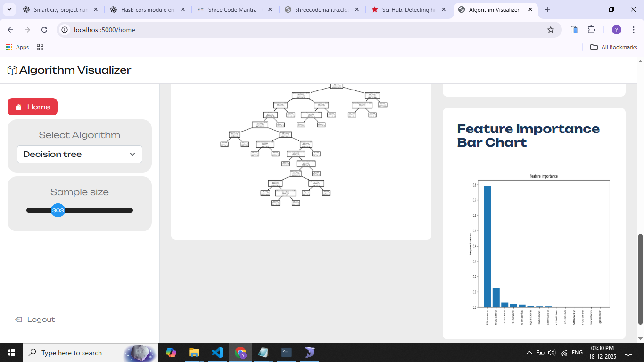This screenshot has height=362, width=644.
Task: View site information icon in address bar
Action: coord(65,30)
